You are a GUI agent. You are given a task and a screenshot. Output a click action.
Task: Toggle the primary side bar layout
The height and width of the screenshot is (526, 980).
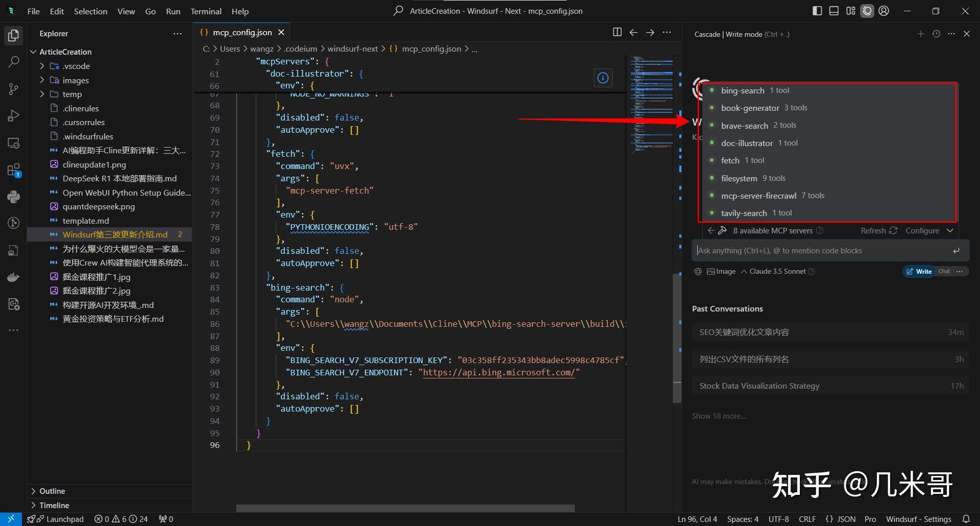817,11
